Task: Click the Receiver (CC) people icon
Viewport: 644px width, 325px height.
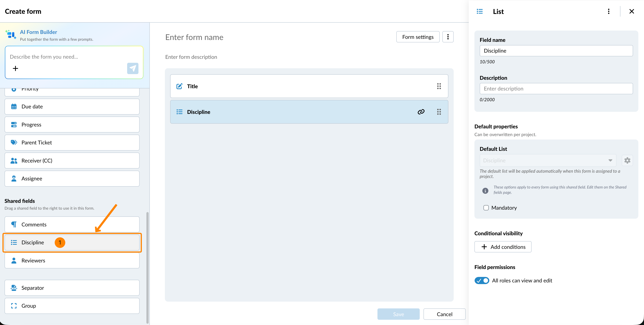Action: [x=14, y=161]
